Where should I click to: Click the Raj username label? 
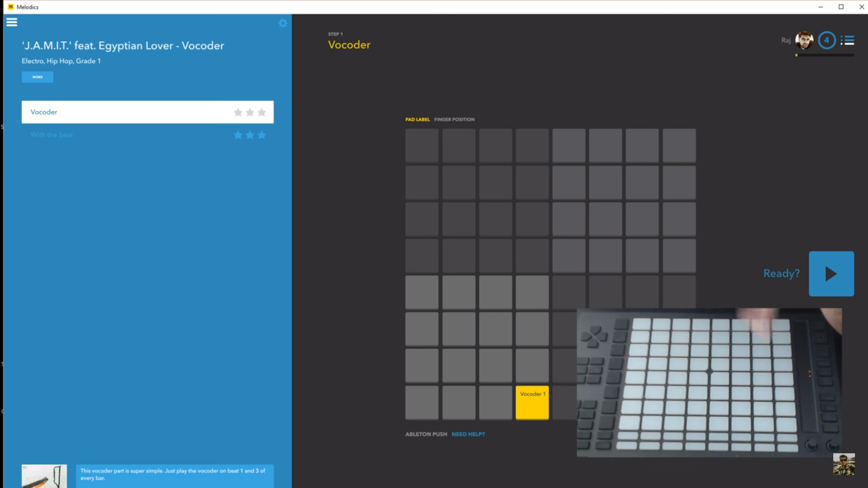786,40
